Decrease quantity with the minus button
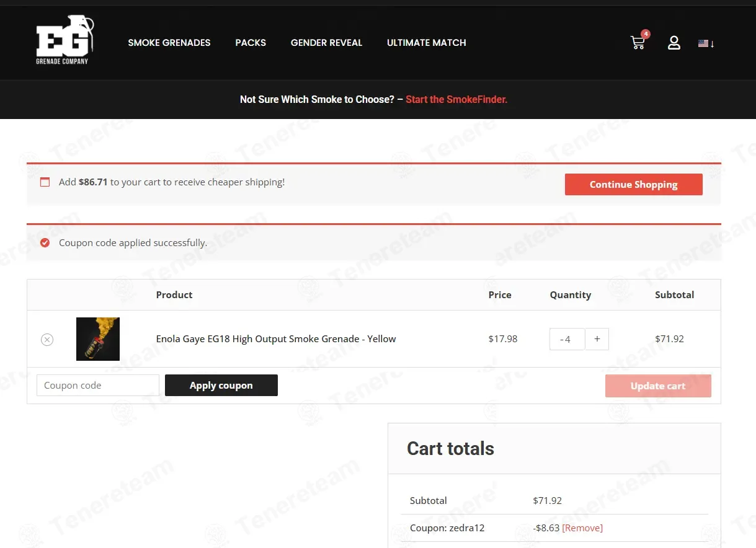This screenshot has width=756, height=548. [561, 340]
